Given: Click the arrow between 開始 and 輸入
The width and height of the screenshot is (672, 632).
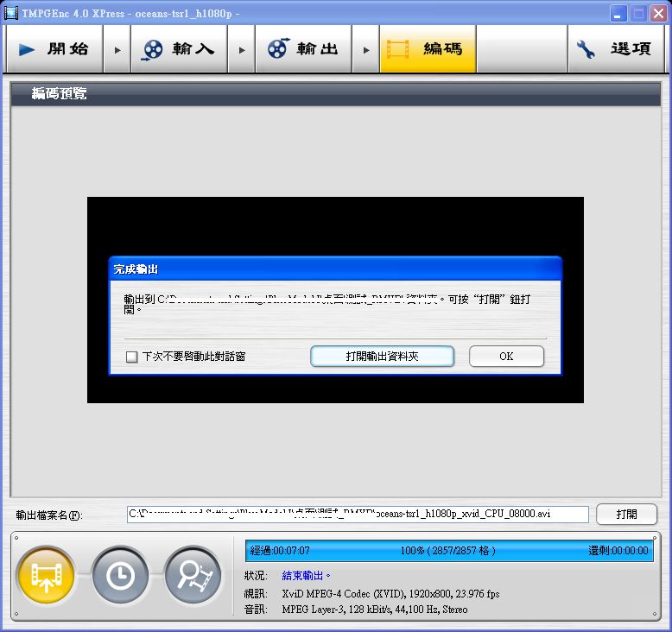Looking at the screenshot, I should pyautogui.click(x=117, y=50).
